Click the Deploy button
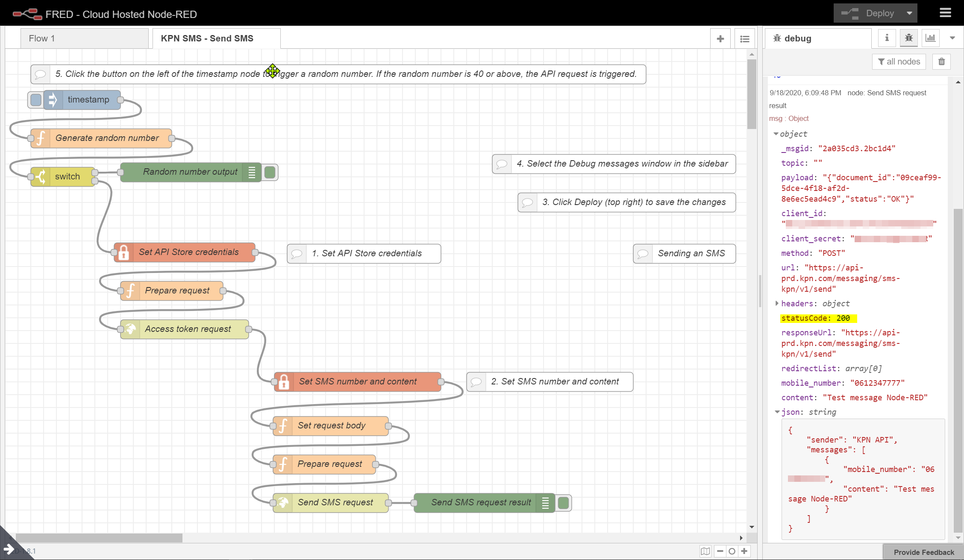This screenshot has height=560, width=964. (867, 13)
